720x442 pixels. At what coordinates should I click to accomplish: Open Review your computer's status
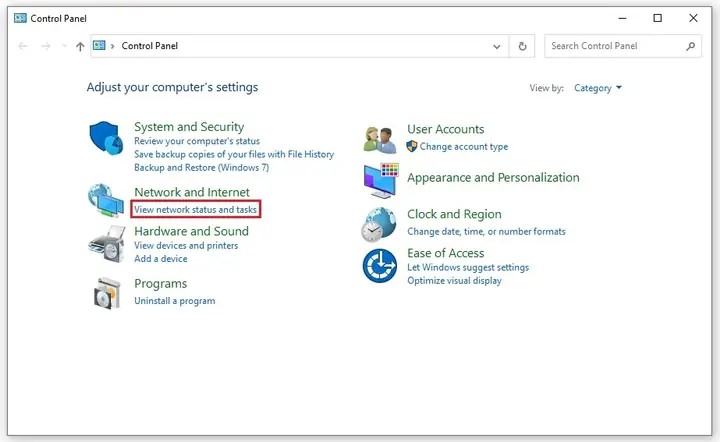tap(197, 141)
